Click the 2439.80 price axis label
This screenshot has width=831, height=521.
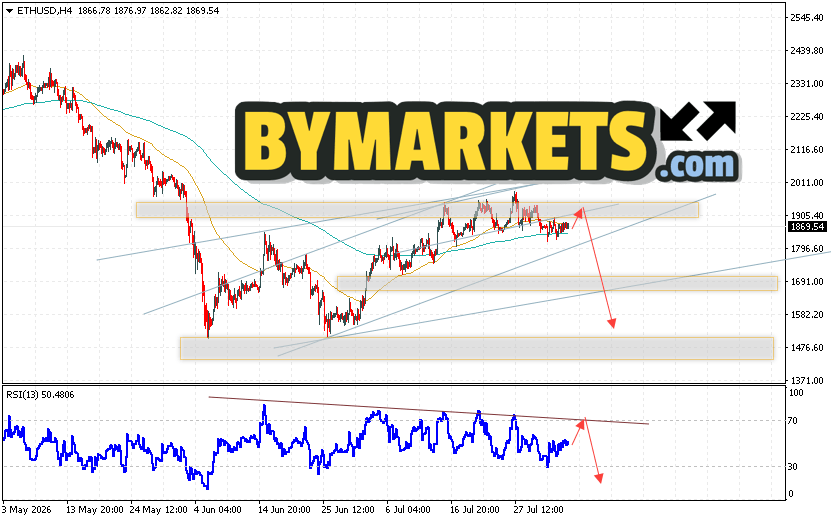(x=807, y=51)
